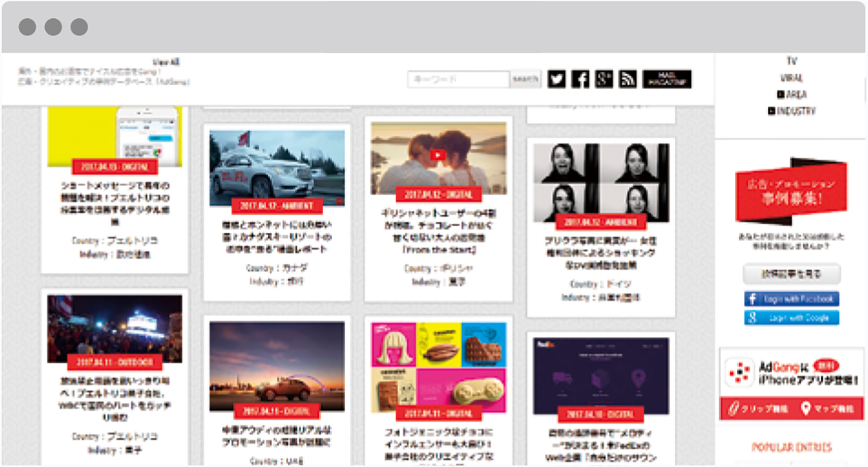Open the white SUV car thumbnail
Image resolution: width=868 pixels, height=467 pixels.
[x=277, y=168]
